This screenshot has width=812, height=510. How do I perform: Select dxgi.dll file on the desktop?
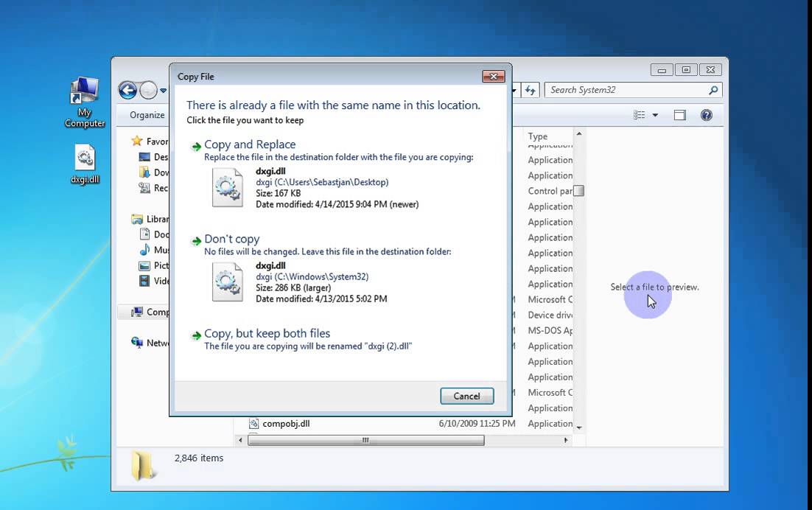click(85, 164)
